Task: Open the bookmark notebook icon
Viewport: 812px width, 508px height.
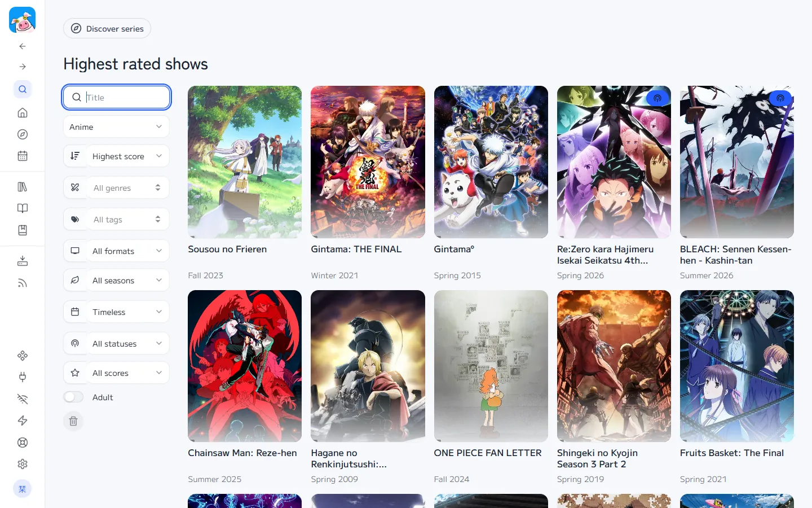Action: [x=23, y=230]
